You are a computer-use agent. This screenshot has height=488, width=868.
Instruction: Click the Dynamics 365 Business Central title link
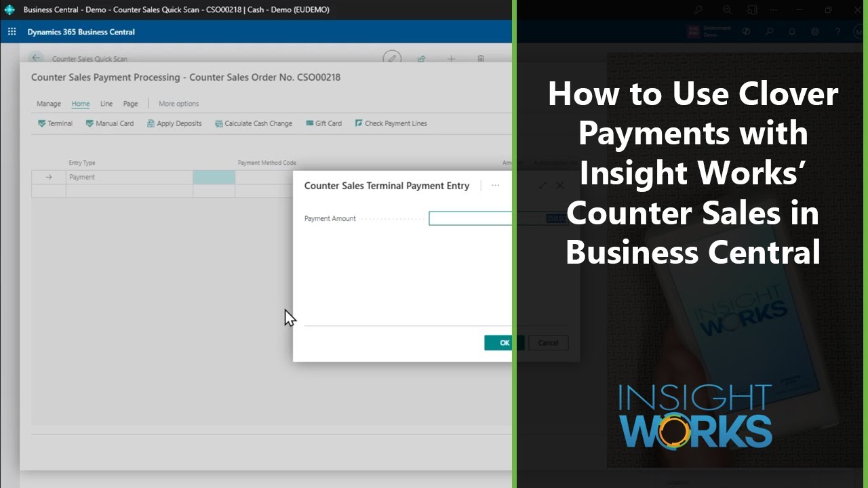click(81, 32)
